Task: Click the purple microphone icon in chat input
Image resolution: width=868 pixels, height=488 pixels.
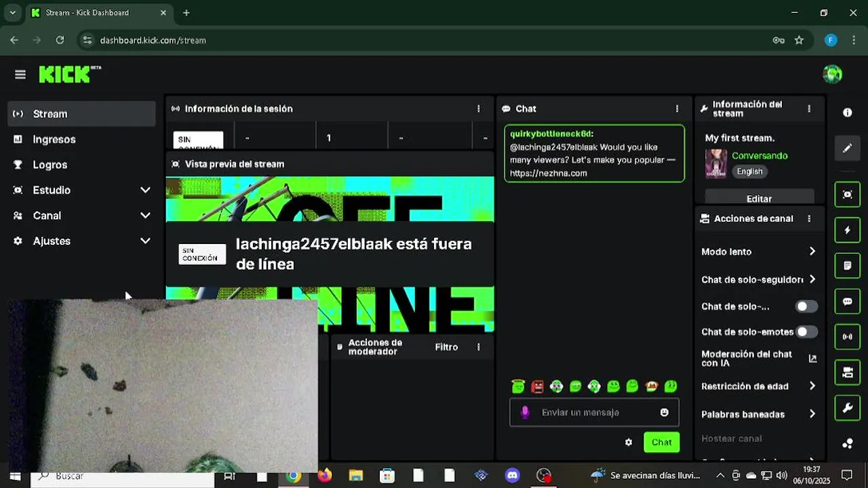Action: coord(525,412)
